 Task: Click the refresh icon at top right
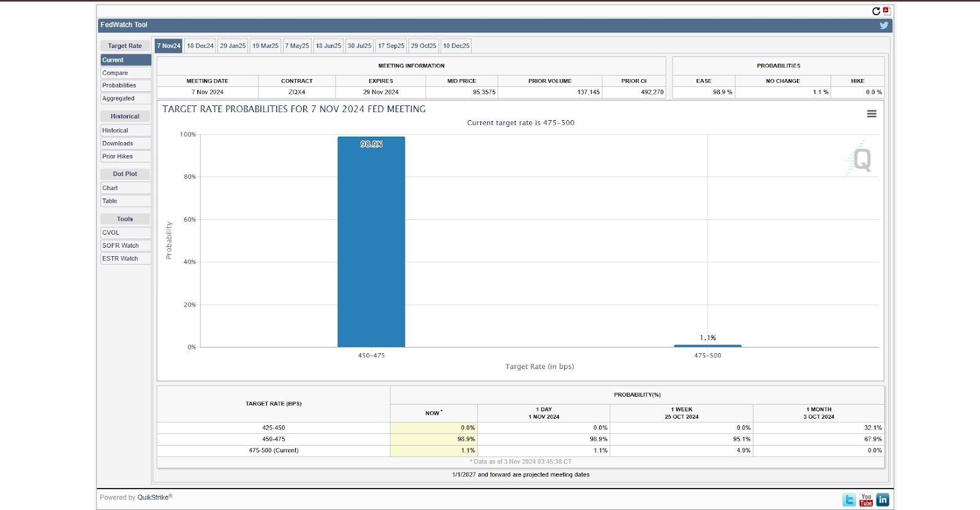[x=876, y=11]
